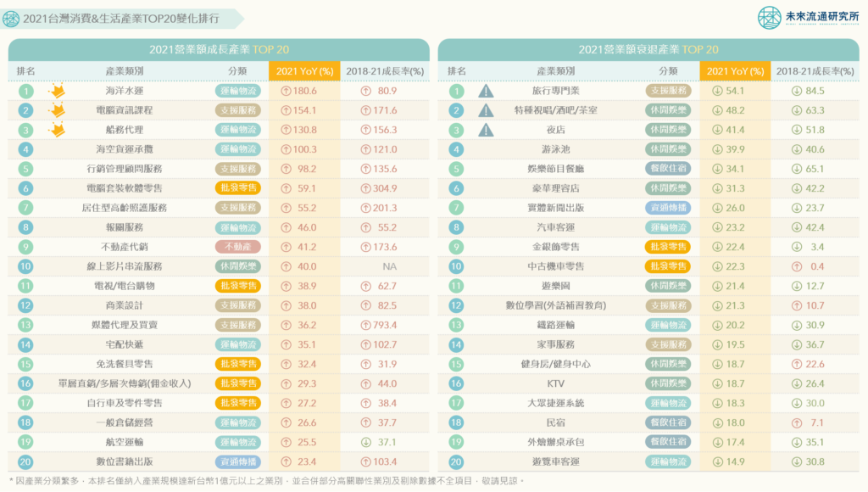Click the 資通傳播 tag in 實體新聞出版 row
This screenshot has height=492, width=868.
[668, 208]
